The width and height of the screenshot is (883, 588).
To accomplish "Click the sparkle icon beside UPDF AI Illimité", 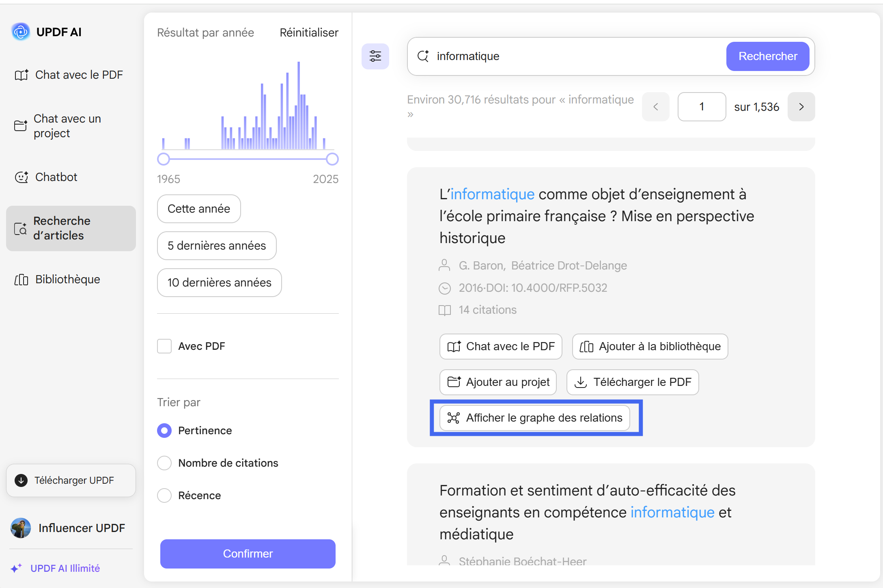I will 16,568.
